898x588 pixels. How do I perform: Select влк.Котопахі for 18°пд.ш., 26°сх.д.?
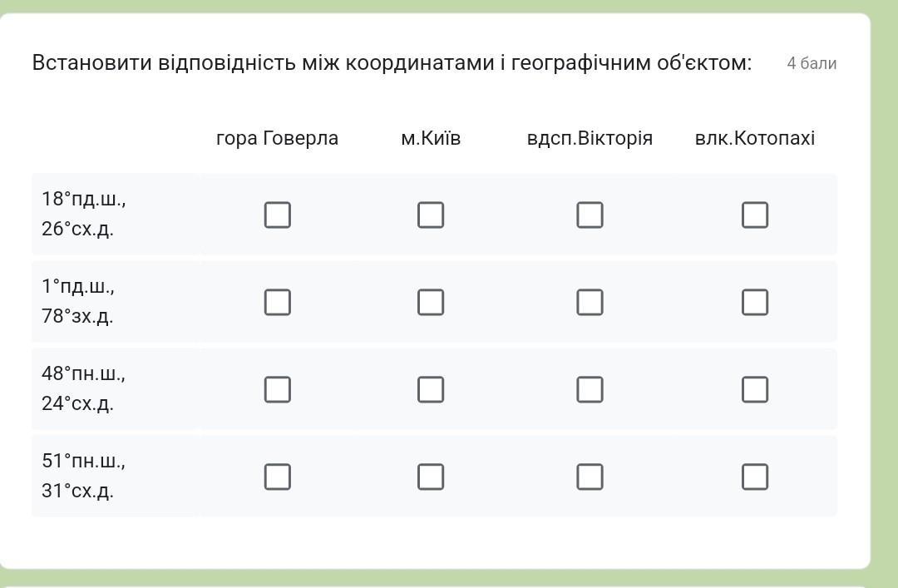(755, 215)
